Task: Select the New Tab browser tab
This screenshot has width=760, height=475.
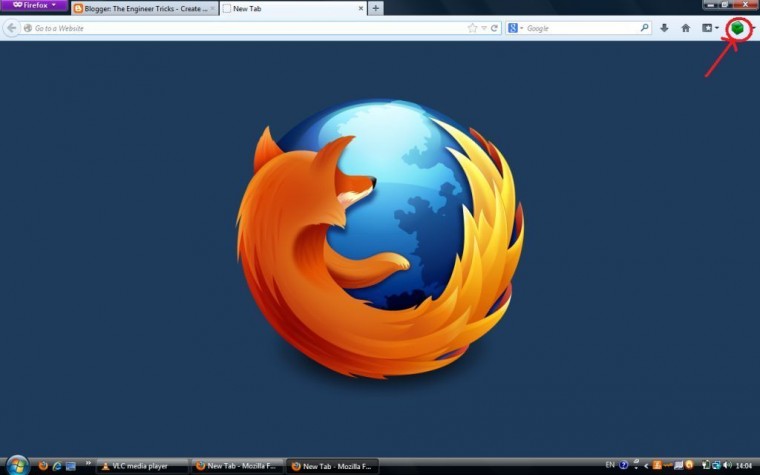Action: 294,8
